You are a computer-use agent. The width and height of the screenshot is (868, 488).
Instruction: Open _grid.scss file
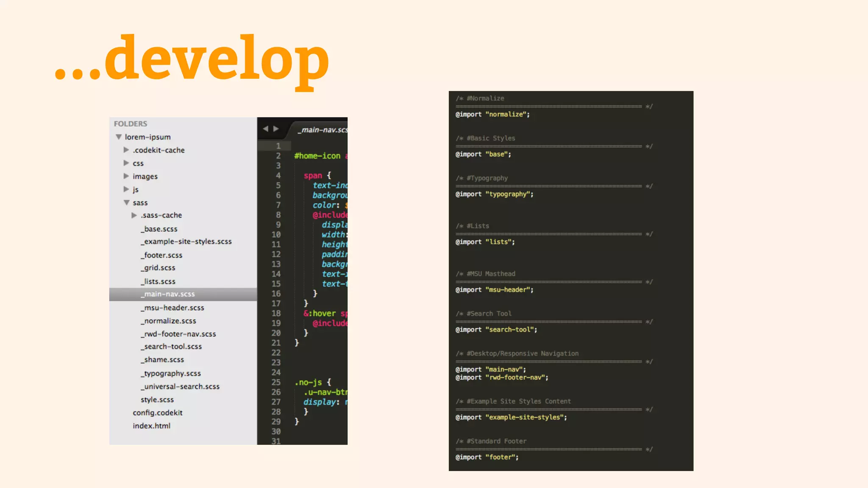158,268
